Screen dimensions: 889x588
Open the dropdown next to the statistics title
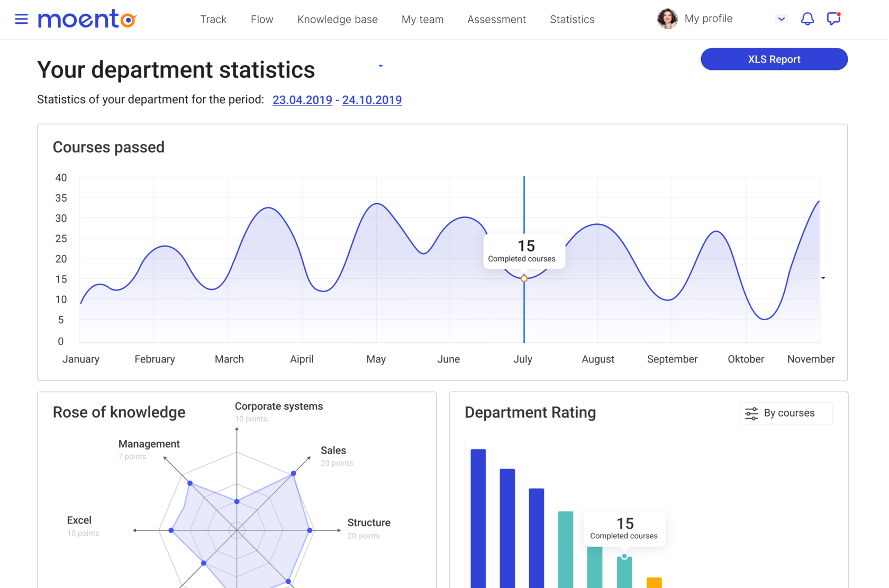pyautogui.click(x=380, y=66)
